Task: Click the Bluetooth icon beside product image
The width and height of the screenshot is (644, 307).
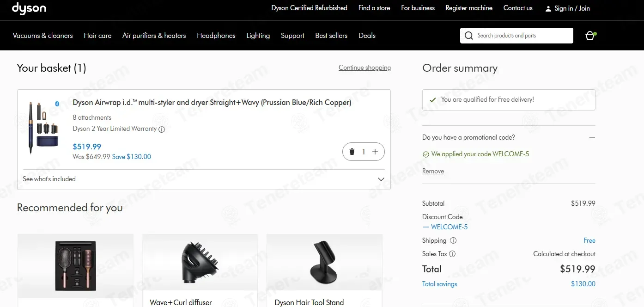Action: coord(57,104)
